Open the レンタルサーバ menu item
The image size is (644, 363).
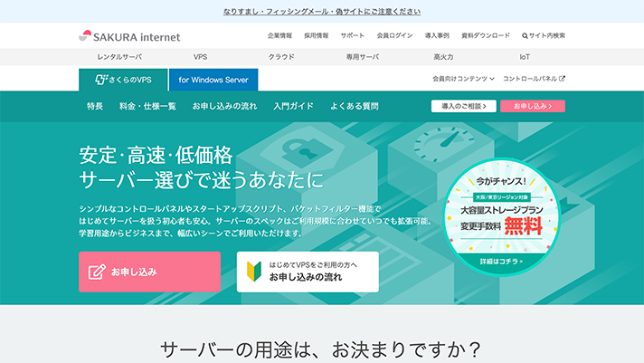[x=119, y=57]
